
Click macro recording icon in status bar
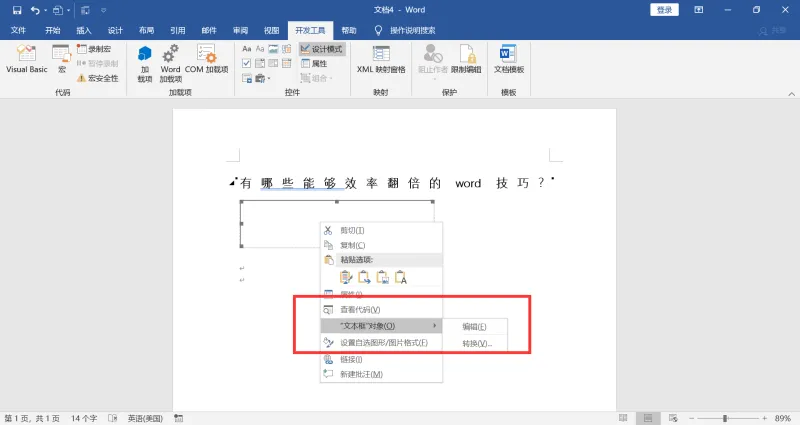tap(179, 418)
